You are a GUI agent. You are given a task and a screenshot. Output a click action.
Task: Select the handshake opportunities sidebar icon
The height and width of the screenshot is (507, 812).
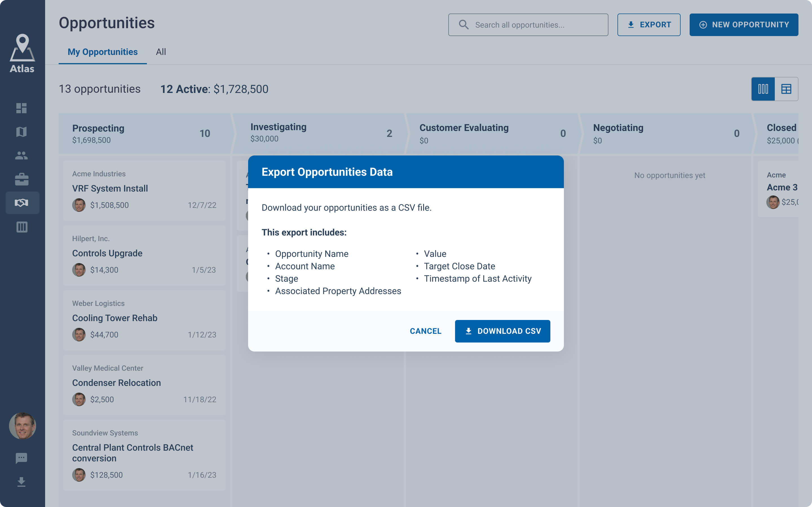click(x=21, y=203)
